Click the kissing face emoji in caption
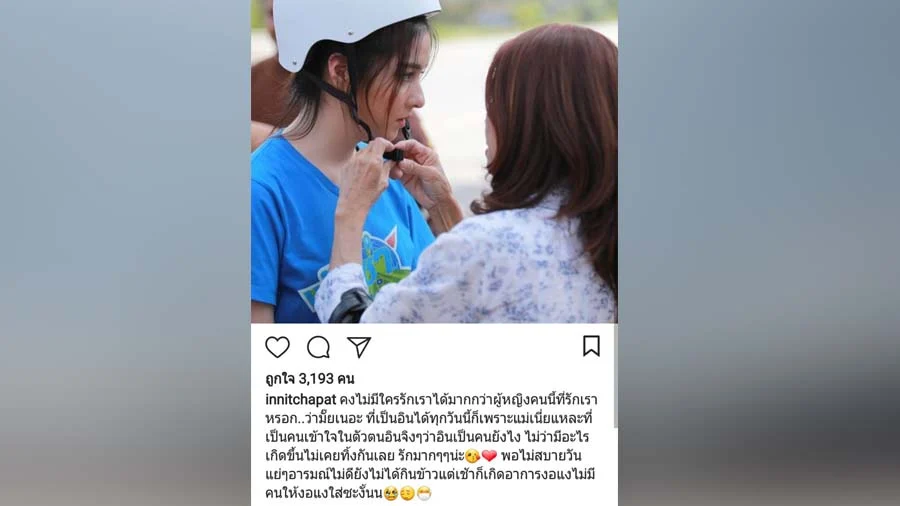 (472, 456)
